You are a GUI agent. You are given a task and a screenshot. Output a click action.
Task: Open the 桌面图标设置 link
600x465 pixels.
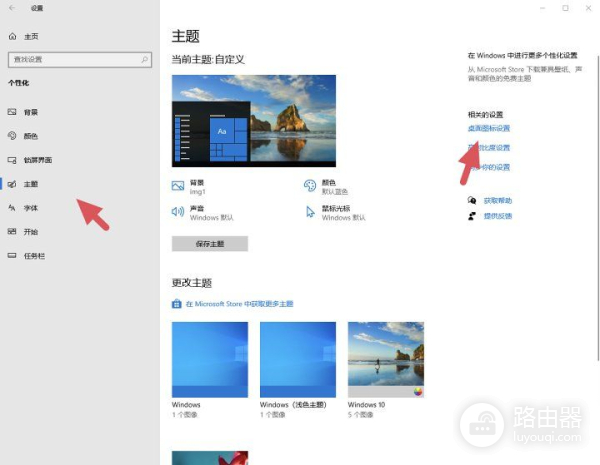tap(489, 128)
